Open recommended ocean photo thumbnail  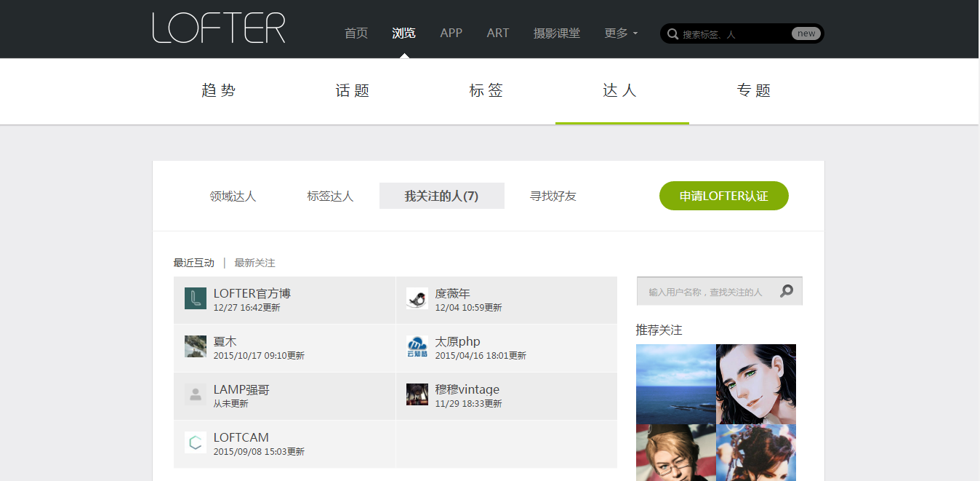click(676, 384)
